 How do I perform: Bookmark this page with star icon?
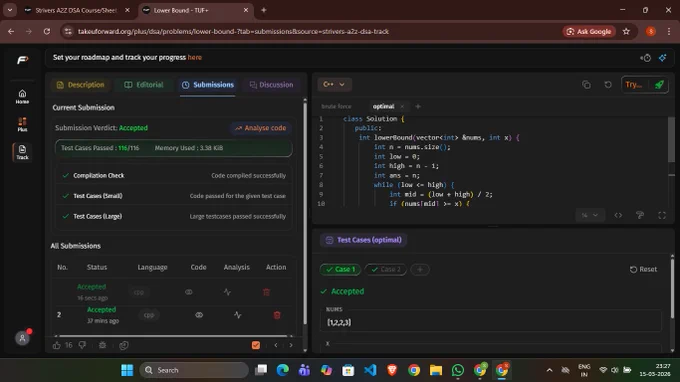click(626, 31)
